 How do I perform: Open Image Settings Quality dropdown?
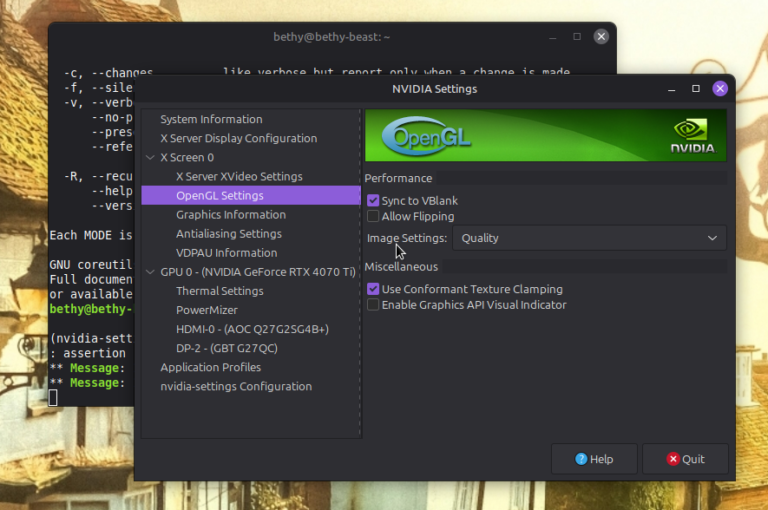(x=589, y=238)
